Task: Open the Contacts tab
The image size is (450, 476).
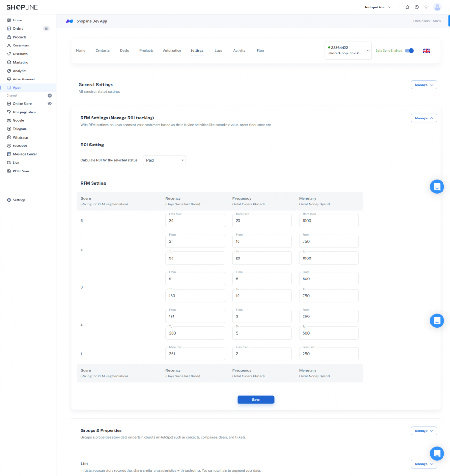Action: [x=102, y=50]
